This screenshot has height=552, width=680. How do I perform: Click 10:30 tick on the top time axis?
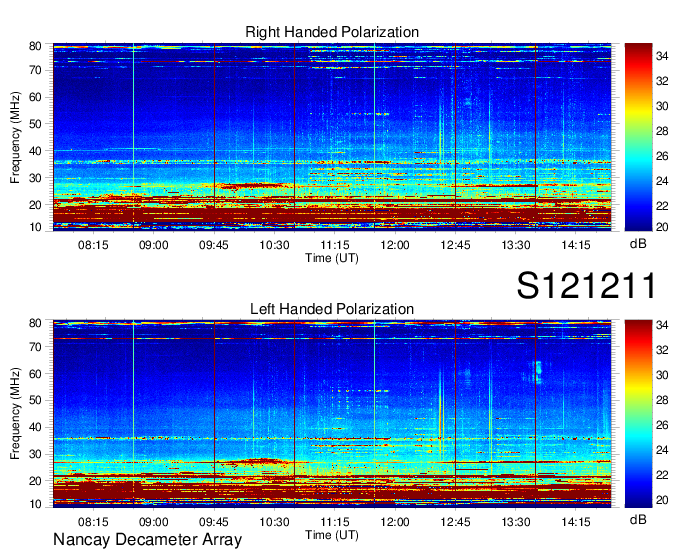pyautogui.click(x=274, y=245)
